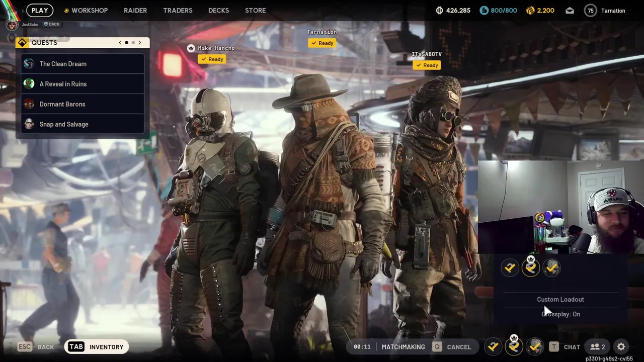Click third member checkmark in popup panel
The height and width of the screenshot is (362, 644).
point(551,268)
